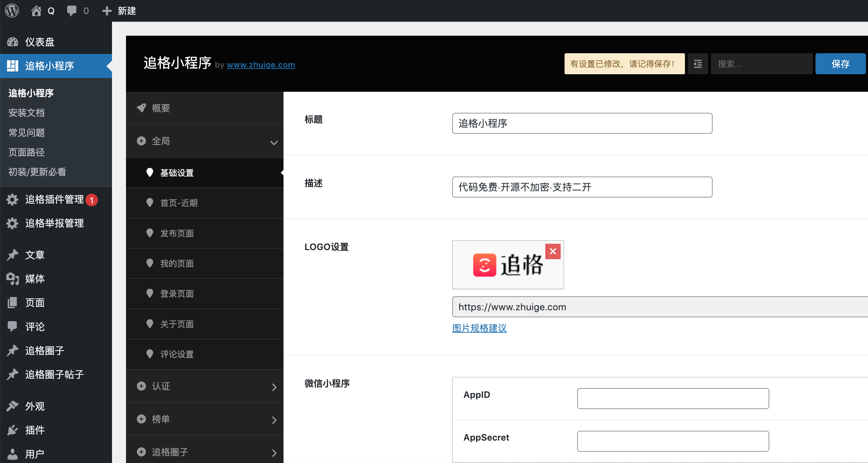Click the 页面 pages icon
868x463 pixels.
(12, 303)
